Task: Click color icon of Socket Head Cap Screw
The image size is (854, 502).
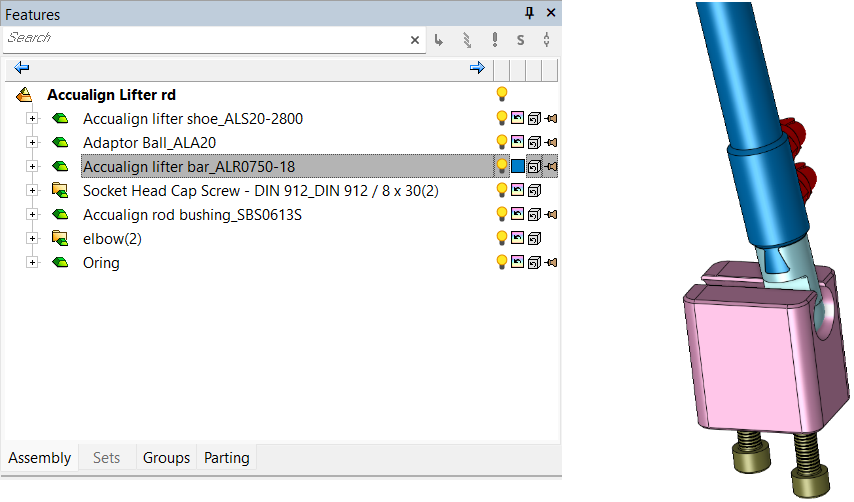Action: (517, 189)
